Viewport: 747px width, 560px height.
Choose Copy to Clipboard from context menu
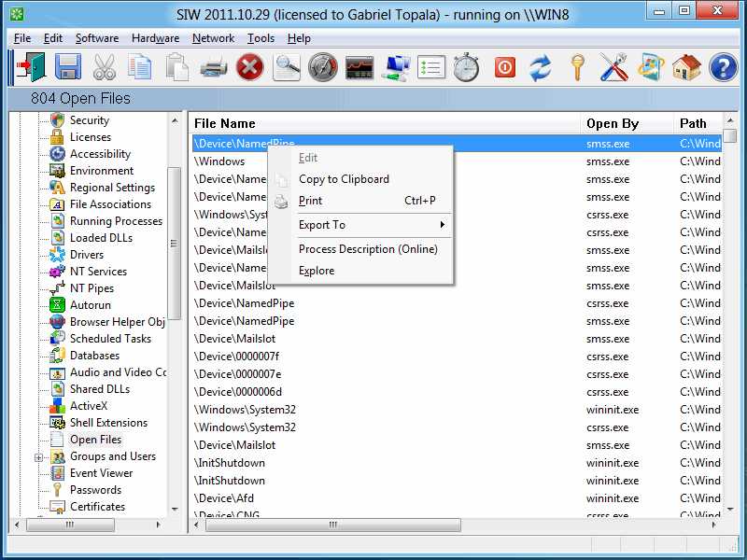click(x=344, y=179)
